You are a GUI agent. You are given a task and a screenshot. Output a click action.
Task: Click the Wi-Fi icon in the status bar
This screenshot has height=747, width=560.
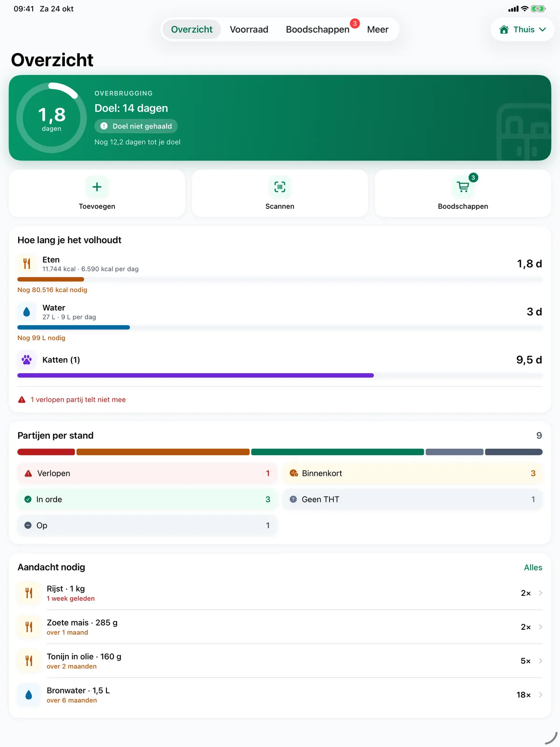(525, 9)
